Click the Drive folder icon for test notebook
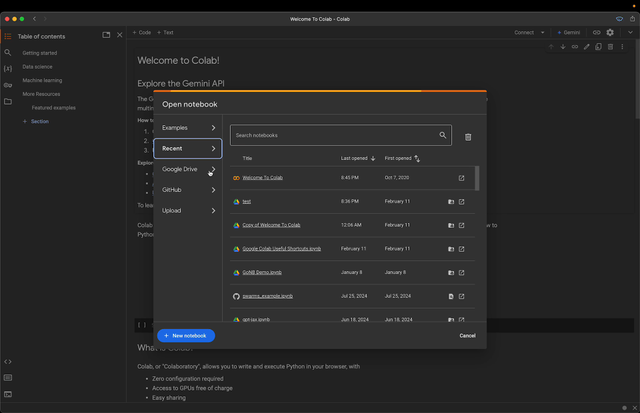The width and height of the screenshot is (640, 413). pyautogui.click(x=451, y=202)
